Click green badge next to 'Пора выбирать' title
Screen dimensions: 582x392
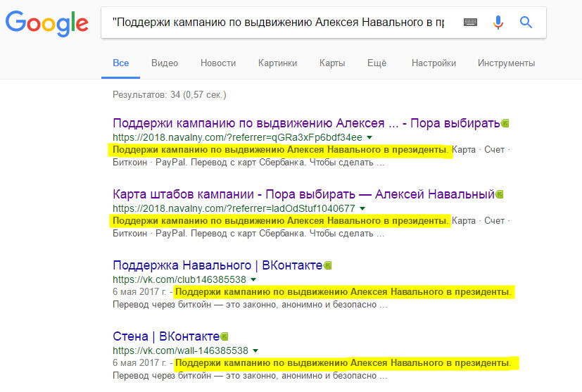click(505, 123)
